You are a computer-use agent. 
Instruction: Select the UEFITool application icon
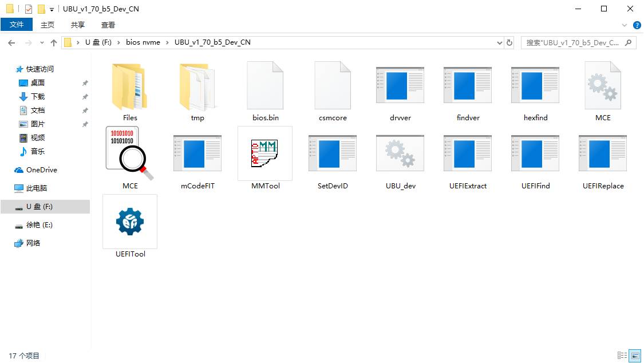click(x=130, y=222)
